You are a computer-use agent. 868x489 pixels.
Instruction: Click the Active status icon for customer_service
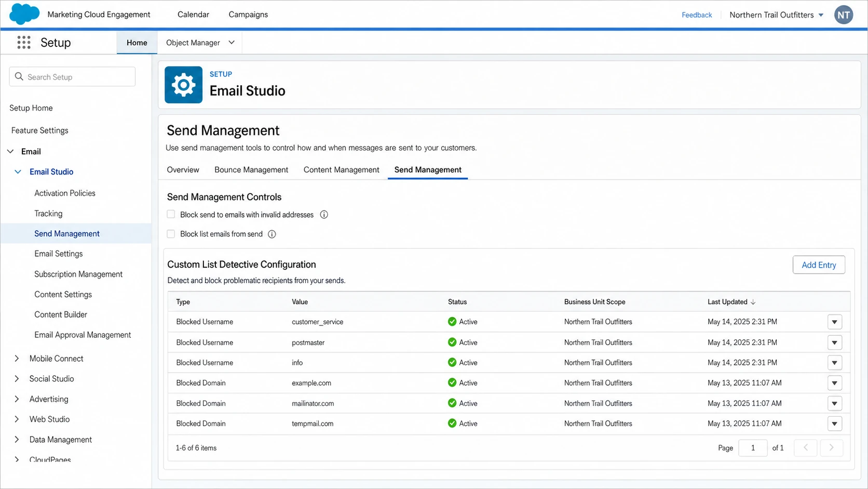point(452,322)
